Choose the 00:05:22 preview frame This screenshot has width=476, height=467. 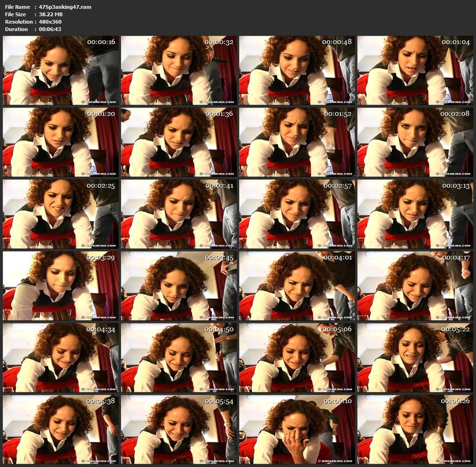click(415, 358)
